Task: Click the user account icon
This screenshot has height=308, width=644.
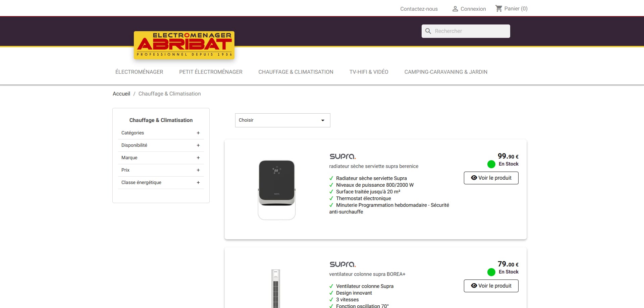Action: (x=455, y=9)
